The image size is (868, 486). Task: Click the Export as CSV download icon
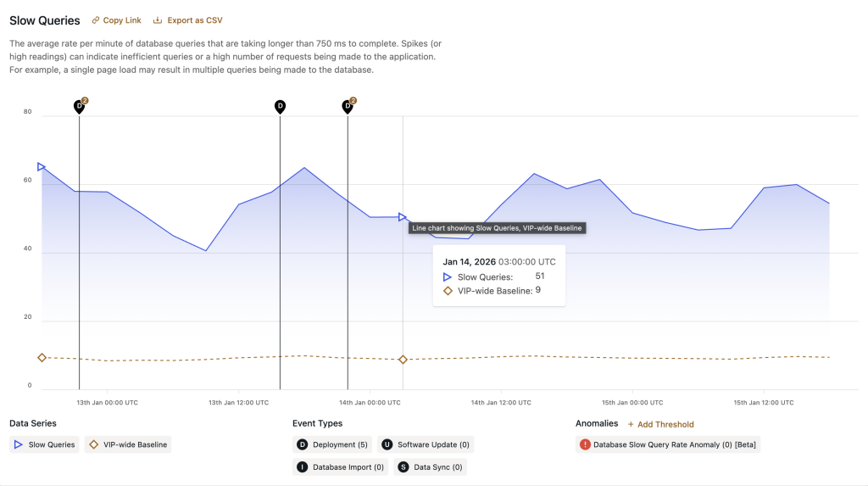tap(158, 20)
